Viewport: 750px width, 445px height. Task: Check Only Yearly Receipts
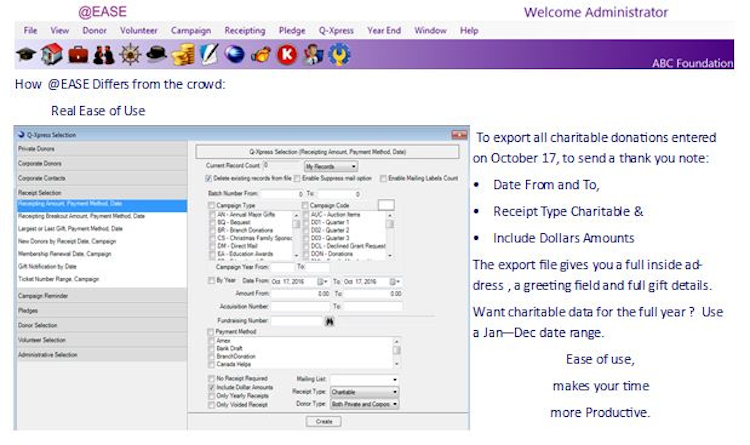[x=211, y=396]
